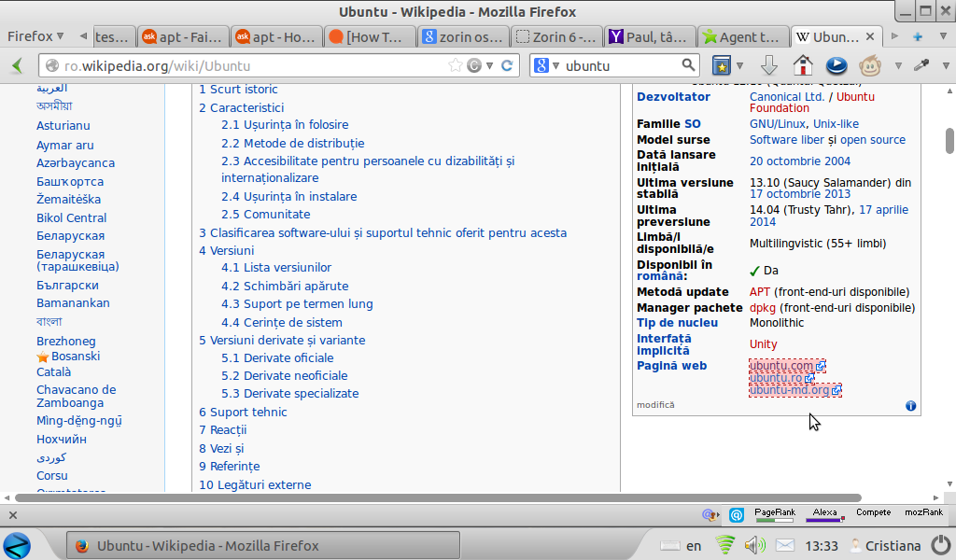Click the 'mozRank' status bar label
The height and width of the screenshot is (560, 956).
pos(923,512)
